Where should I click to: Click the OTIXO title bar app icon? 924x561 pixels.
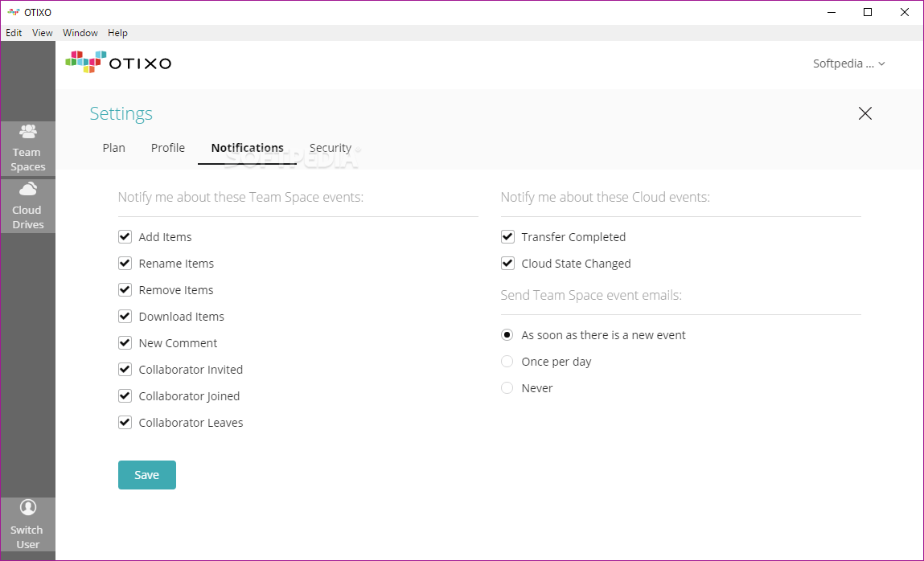pyautogui.click(x=14, y=12)
